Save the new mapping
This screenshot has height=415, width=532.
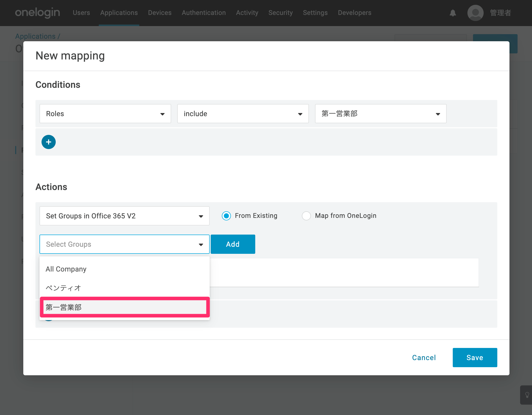[475, 358]
